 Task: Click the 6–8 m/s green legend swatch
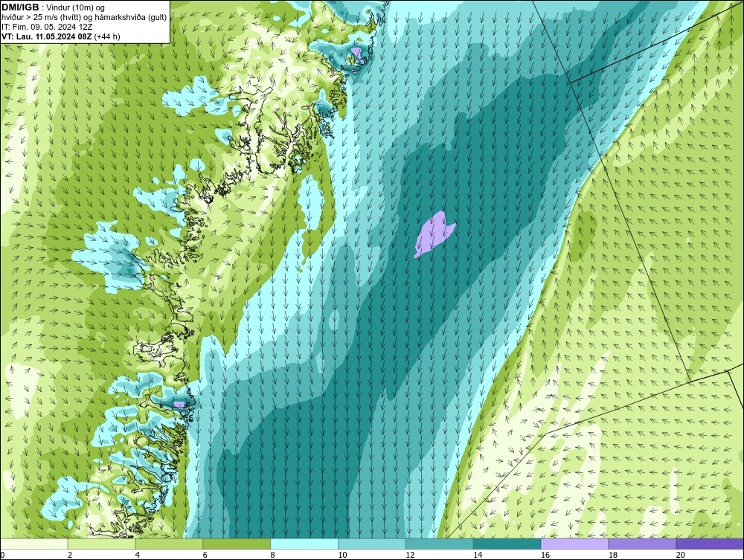pos(237,544)
